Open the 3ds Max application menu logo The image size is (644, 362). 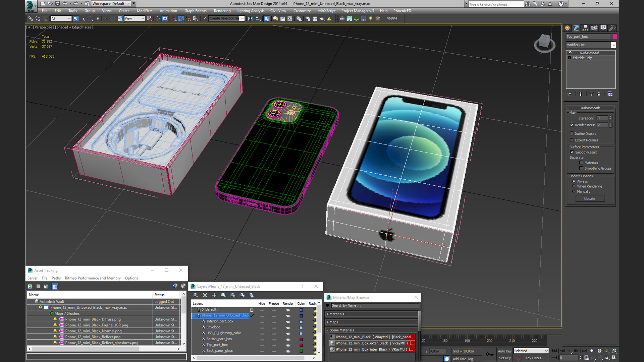click(31, 5)
